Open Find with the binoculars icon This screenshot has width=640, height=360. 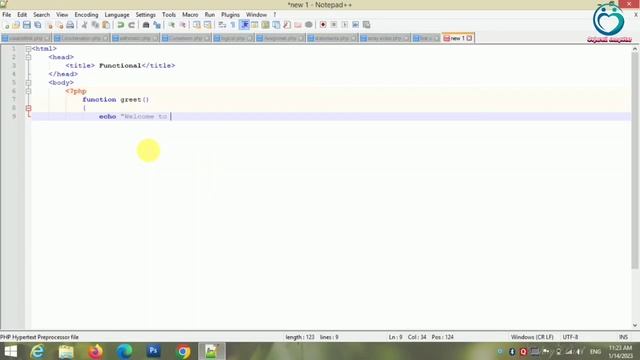click(x=146, y=25)
